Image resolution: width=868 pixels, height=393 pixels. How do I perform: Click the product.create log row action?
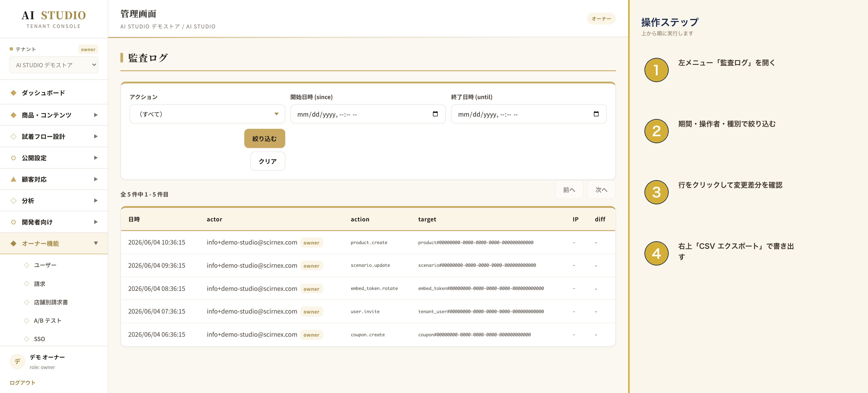[369, 243]
